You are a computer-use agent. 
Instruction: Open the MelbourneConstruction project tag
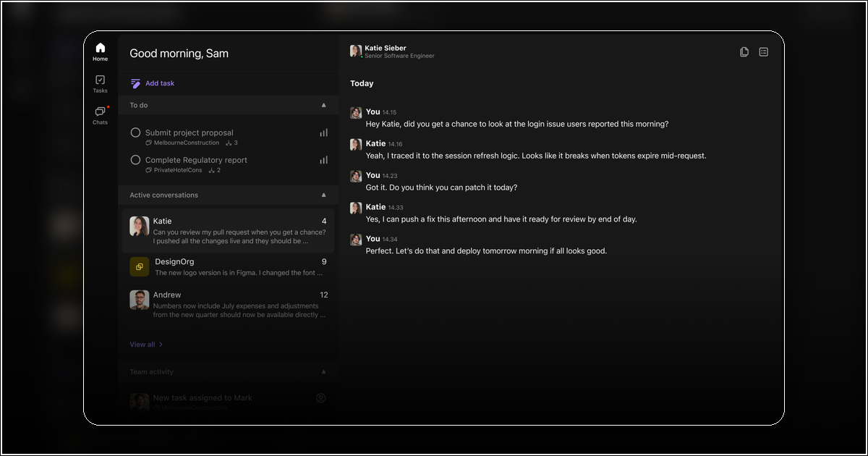pos(182,143)
